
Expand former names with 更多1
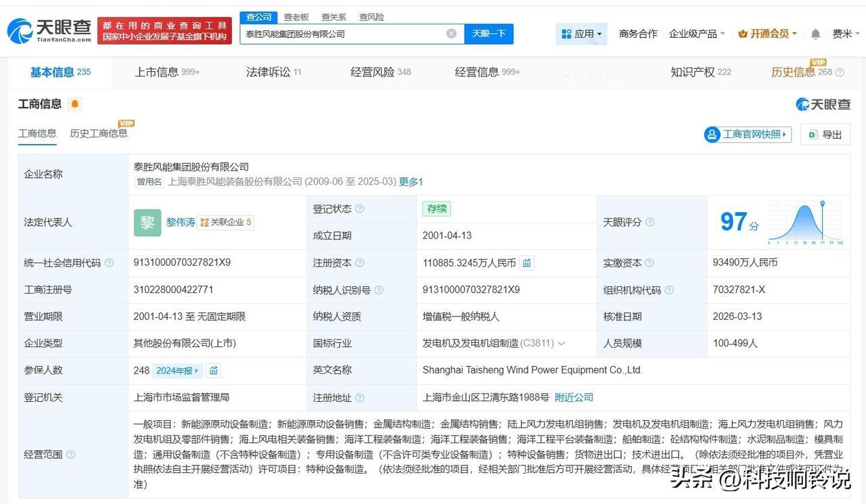pos(411,181)
